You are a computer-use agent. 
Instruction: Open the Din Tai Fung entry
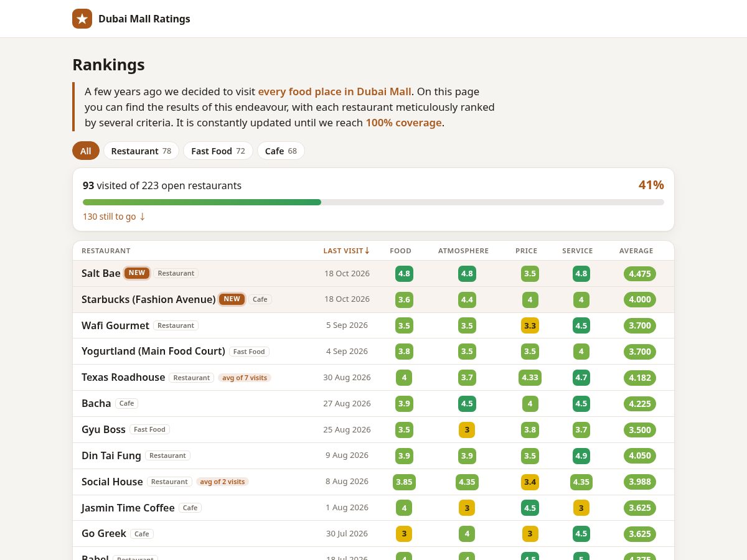[111, 455]
